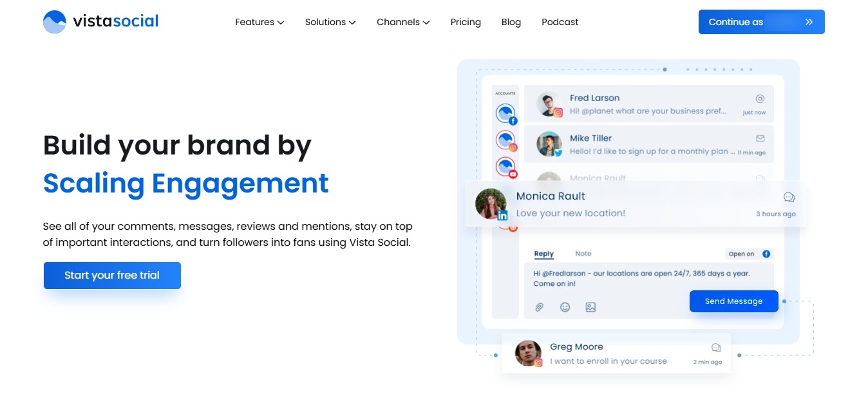Viewport: 868px width, 412px height.
Task: Select the Instagram account icon in sidebar
Action: 506,140
